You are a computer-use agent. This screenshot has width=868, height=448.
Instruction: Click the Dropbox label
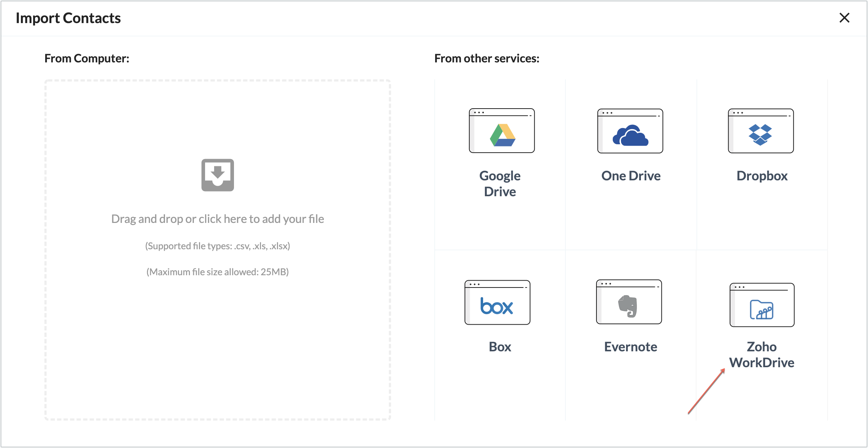click(762, 176)
